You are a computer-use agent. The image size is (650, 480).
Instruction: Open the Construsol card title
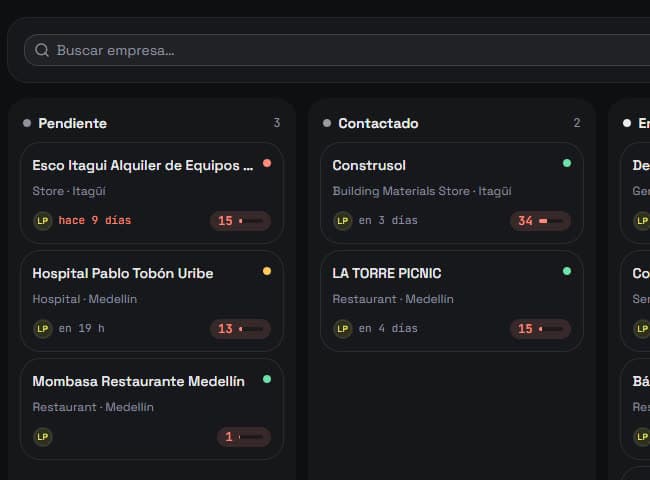[369, 165]
